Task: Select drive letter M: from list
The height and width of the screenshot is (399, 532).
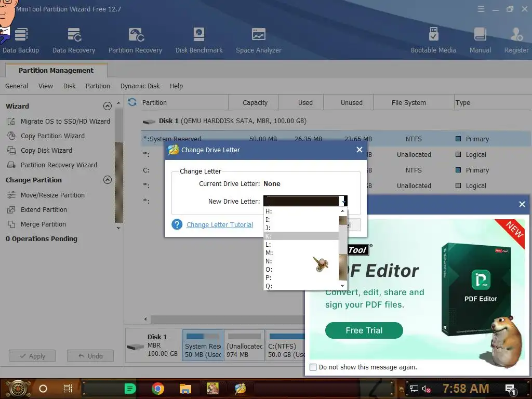Action: (x=301, y=253)
